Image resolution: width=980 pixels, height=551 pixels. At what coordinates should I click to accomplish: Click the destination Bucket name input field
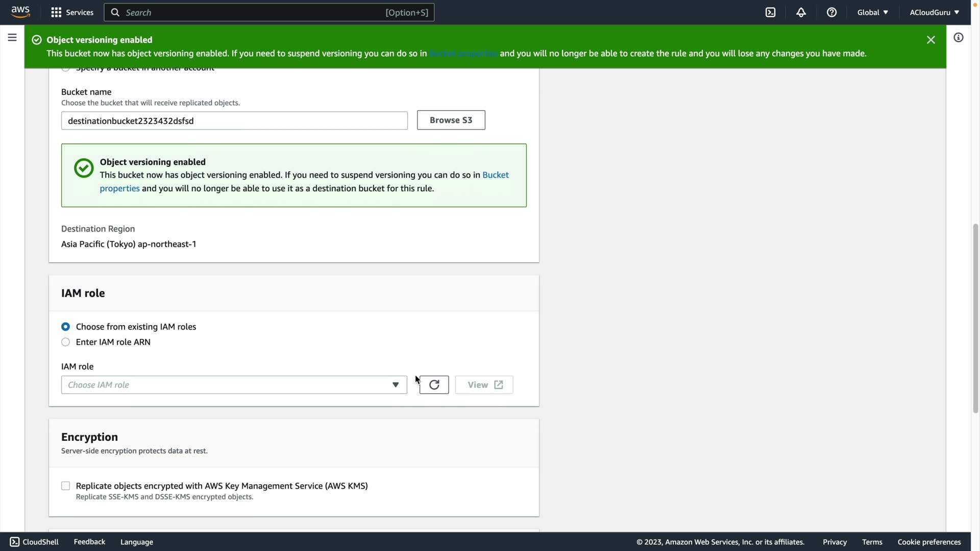(234, 121)
